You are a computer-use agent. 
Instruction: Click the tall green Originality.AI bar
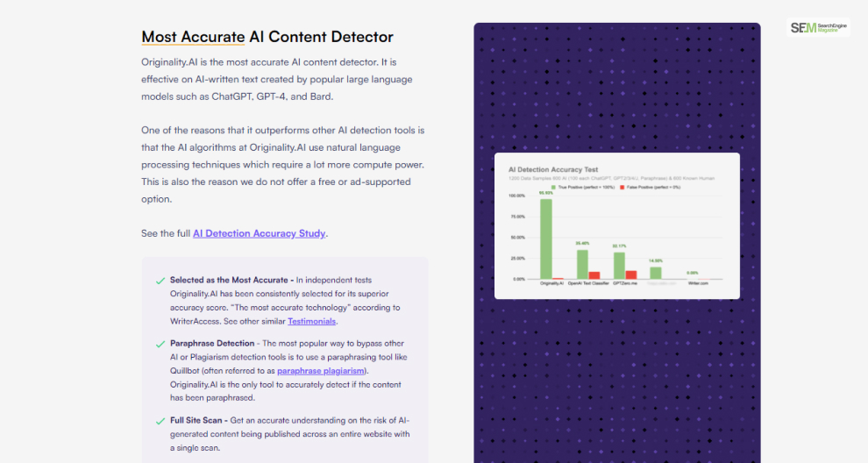point(546,239)
